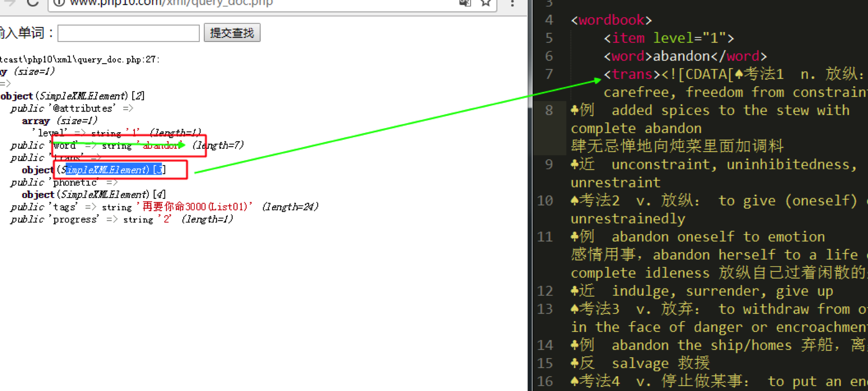868x391 pixels.
Task: Click the bookmark star icon
Action: 486,3
